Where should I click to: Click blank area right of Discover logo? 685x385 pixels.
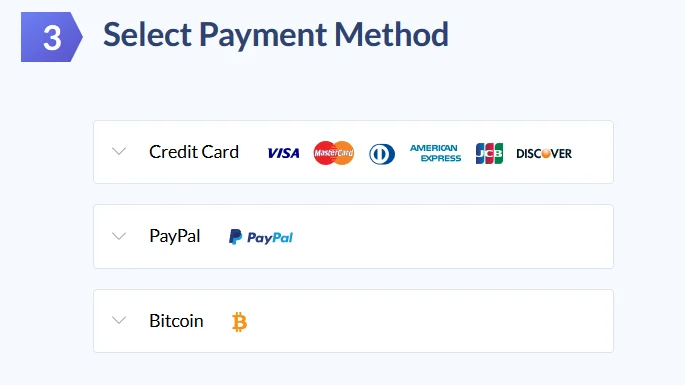coord(593,152)
